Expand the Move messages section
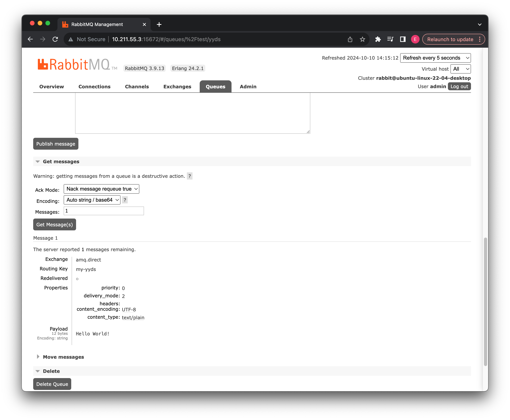The width and height of the screenshot is (510, 420). pyautogui.click(x=63, y=357)
